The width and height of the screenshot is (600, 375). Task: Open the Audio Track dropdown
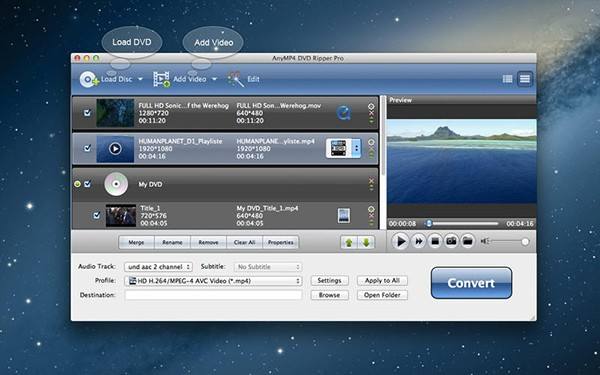coord(158,267)
